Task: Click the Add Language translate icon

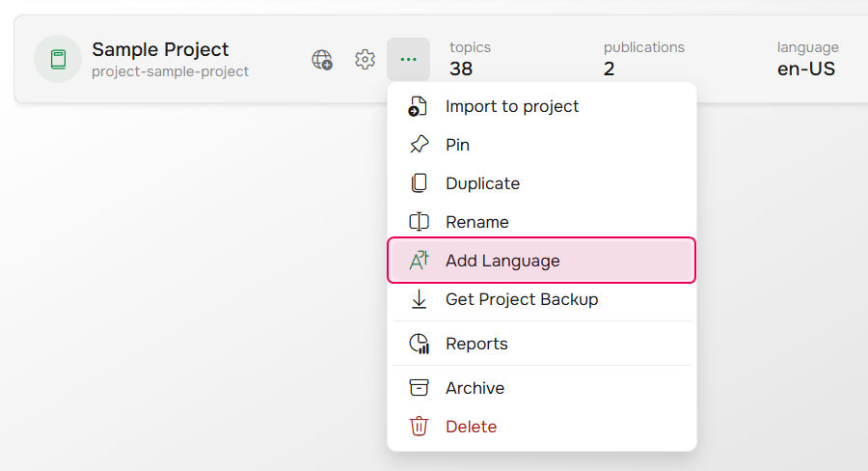Action: [420, 261]
